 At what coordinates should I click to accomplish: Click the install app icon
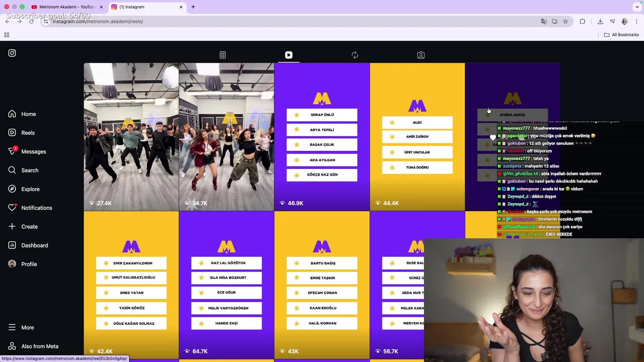(554, 22)
